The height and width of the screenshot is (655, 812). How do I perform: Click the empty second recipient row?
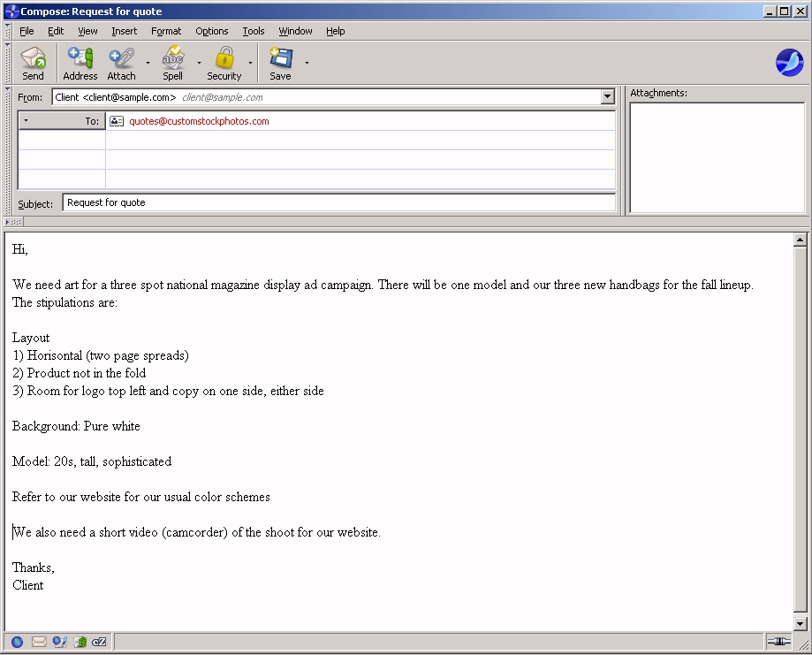(360, 141)
